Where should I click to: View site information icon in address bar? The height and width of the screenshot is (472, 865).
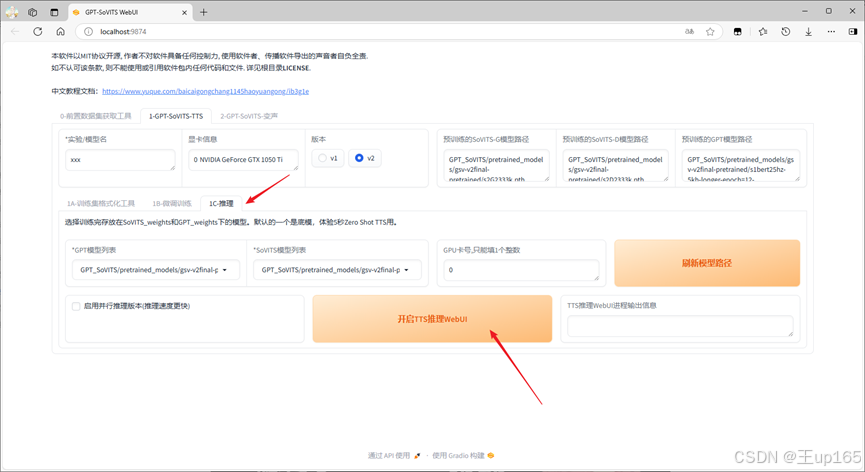tap(88, 31)
